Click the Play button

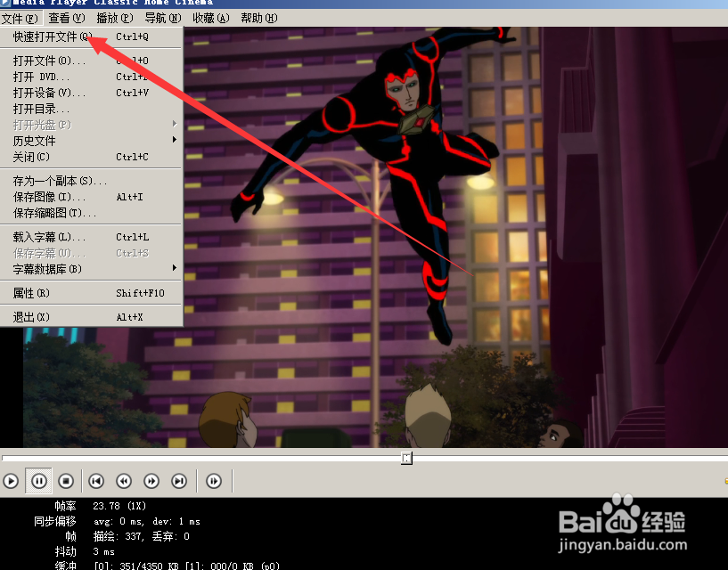(x=11, y=481)
